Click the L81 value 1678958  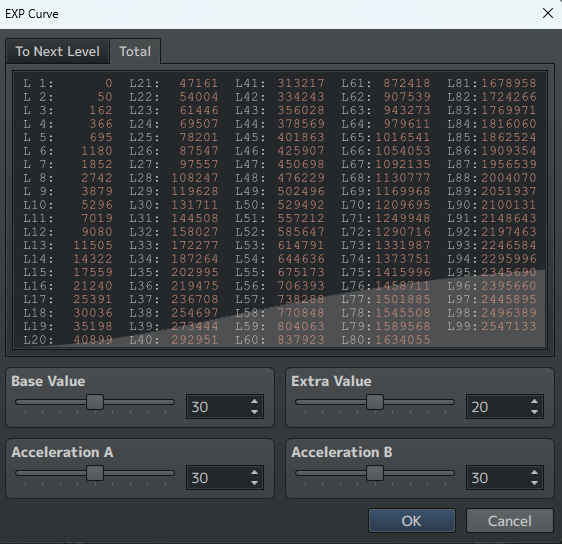tap(509, 83)
